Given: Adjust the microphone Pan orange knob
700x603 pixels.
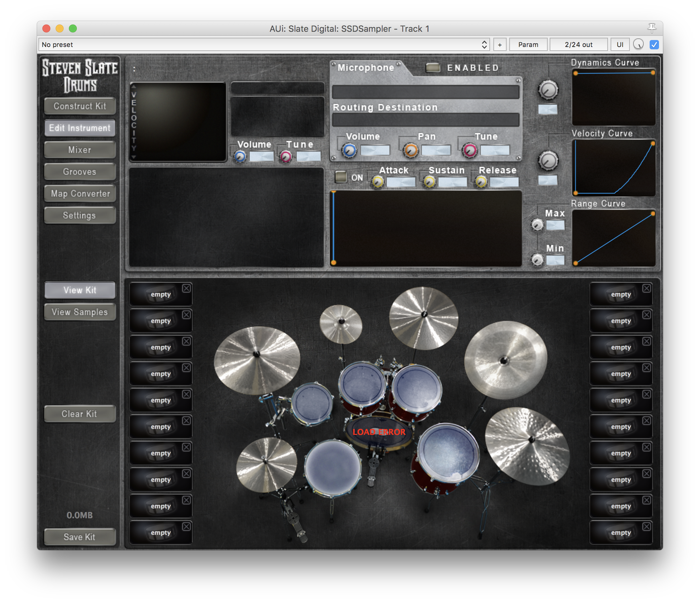Looking at the screenshot, I should (x=411, y=151).
